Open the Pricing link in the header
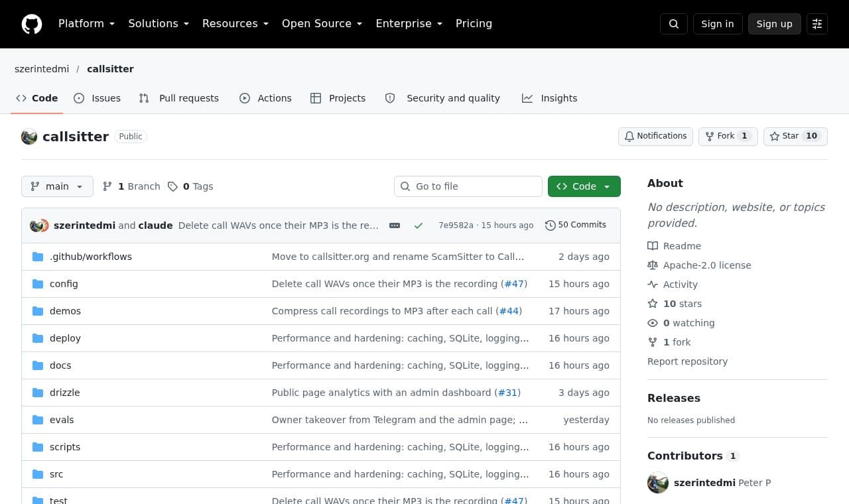The height and width of the screenshot is (504, 849). pyautogui.click(x=474, y=24)
